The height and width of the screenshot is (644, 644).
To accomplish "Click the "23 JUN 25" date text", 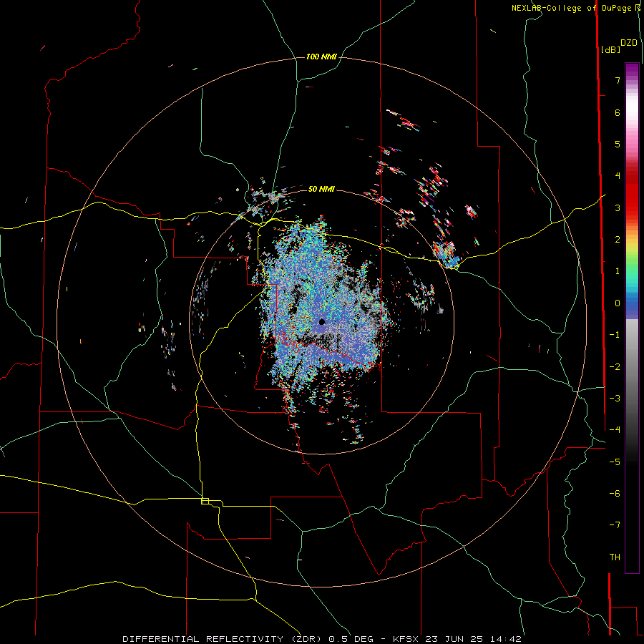I will (452, 639).
